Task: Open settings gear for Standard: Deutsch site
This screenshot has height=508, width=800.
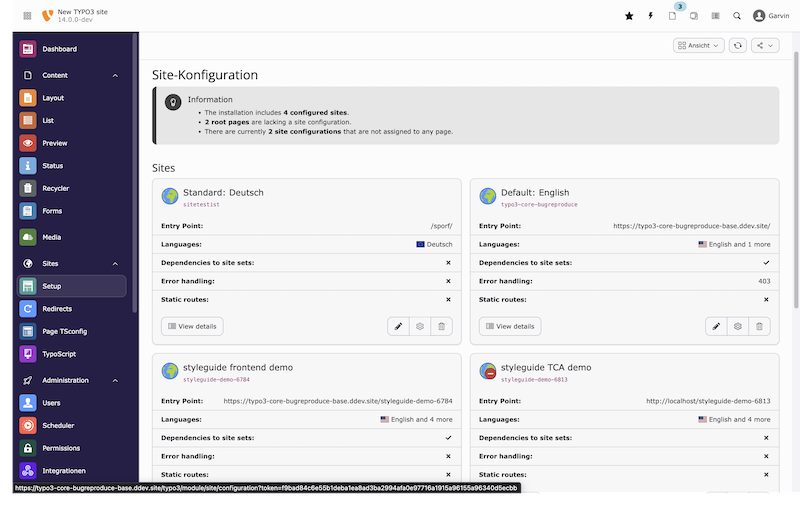Action: (x=420, y=326)
